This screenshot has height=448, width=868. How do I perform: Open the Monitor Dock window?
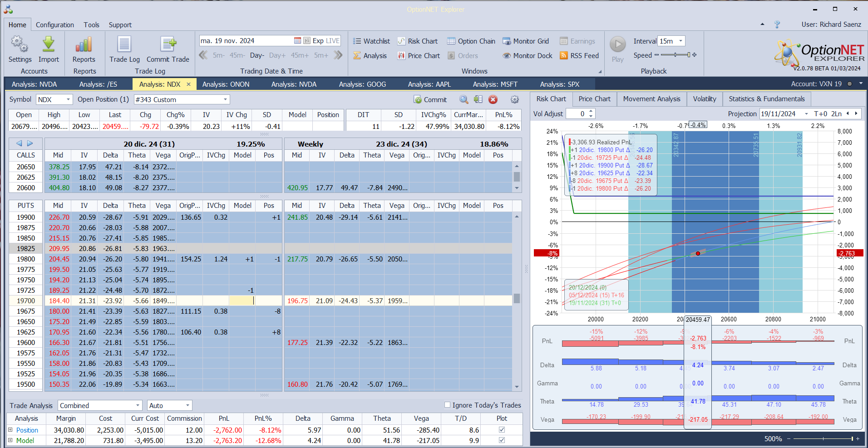(x=528, y=55)
